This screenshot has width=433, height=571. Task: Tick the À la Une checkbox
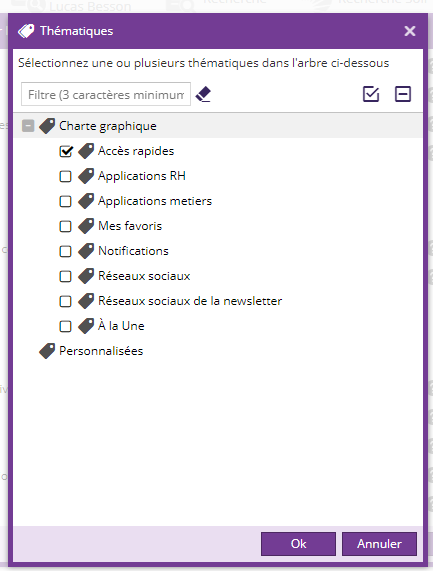pos(65,326)
